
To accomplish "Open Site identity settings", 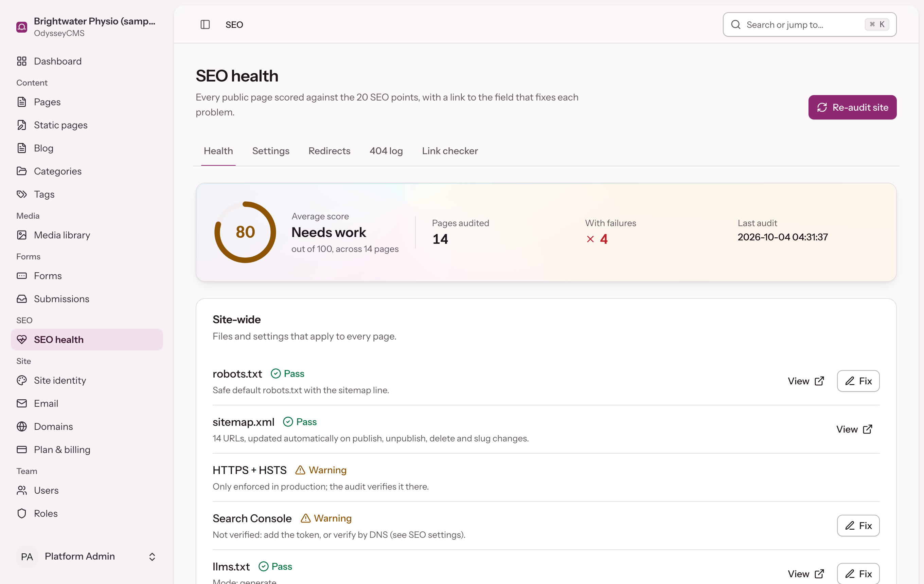I will pyautogui.click(x=87, y=380).
